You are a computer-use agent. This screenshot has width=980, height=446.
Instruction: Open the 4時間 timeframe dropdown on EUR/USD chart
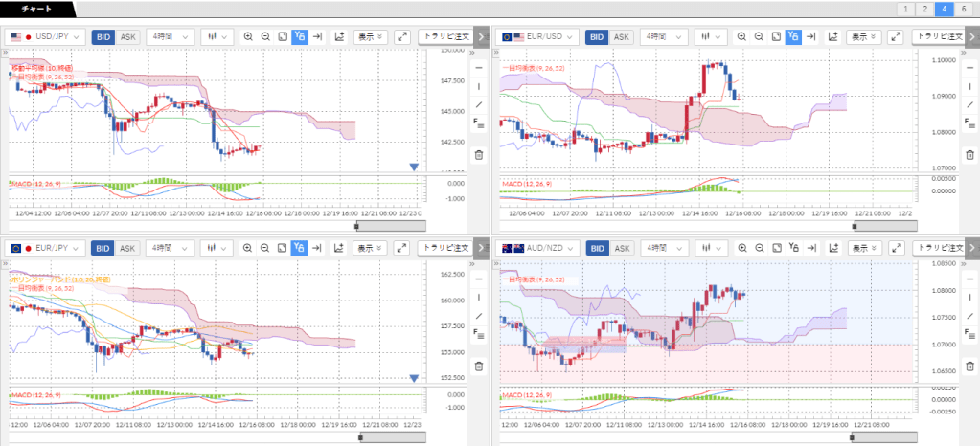[665, 37]
